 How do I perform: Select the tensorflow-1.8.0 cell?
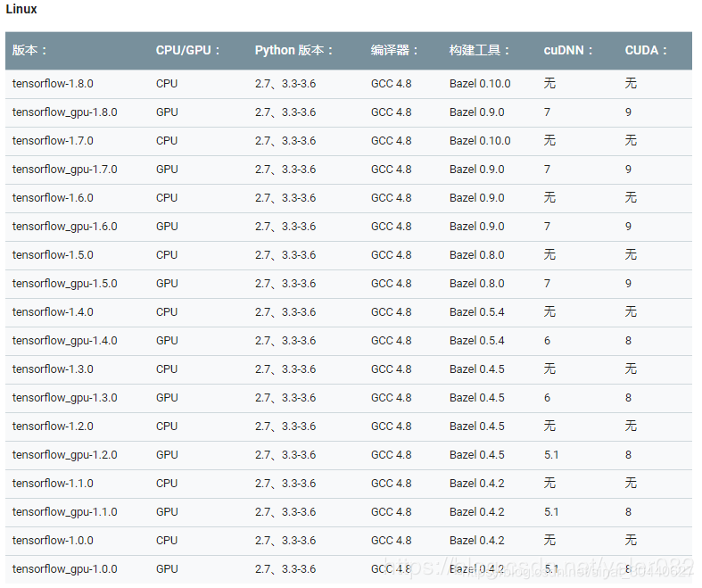pyautogui.click(x=53, y=84)
